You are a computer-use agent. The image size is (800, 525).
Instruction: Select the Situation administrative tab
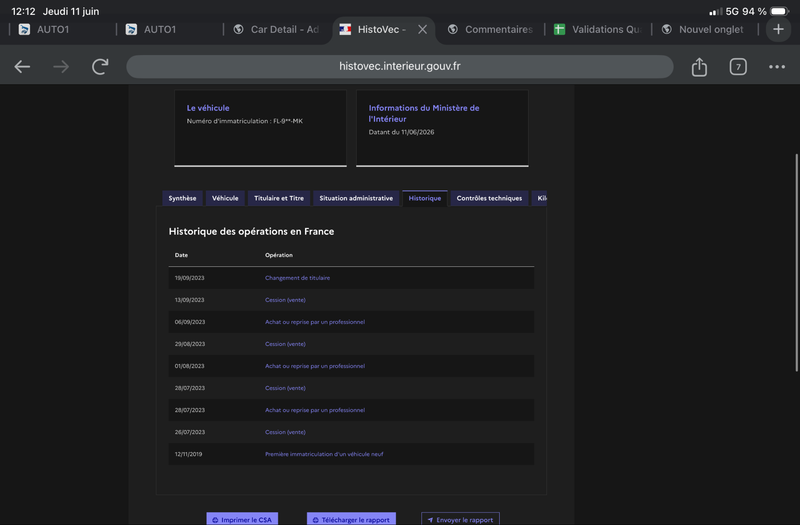pyautogui.click(x=356, y=198)
